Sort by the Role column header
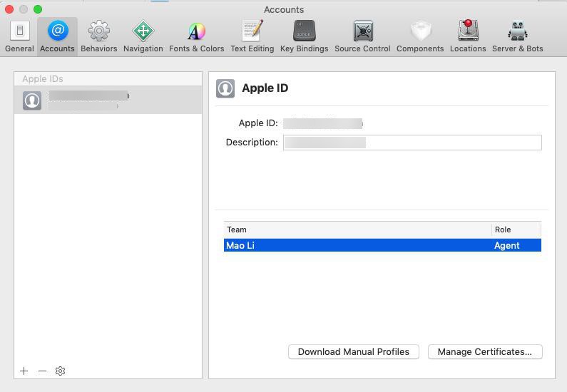The height and width of the screenshot is (392, 567). pos(516,229)
